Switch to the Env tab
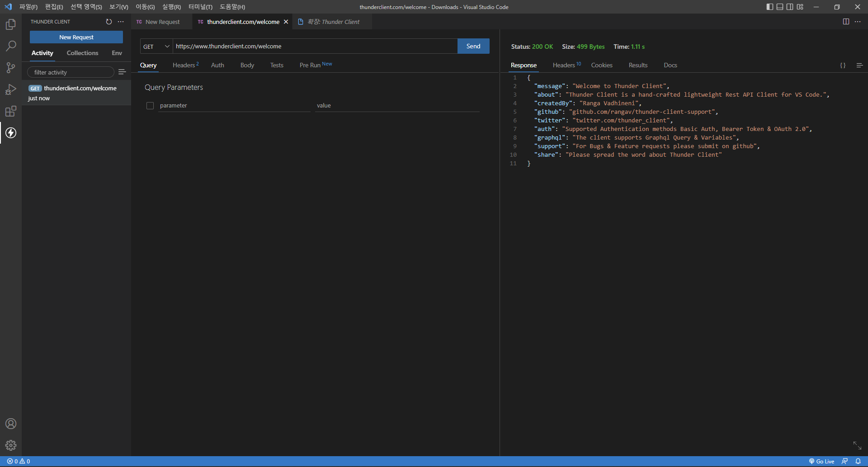This screenshot has width=868, height=467. (117, 53)
